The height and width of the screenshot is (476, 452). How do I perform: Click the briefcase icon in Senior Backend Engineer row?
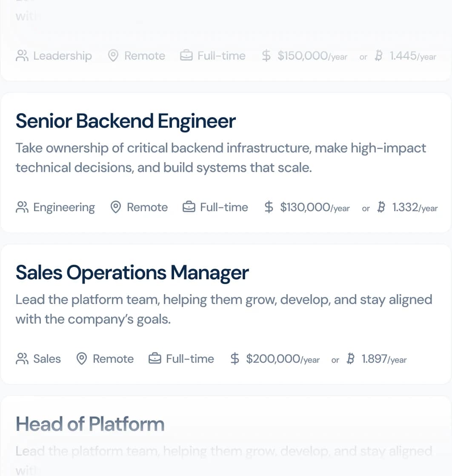[189, 207]
